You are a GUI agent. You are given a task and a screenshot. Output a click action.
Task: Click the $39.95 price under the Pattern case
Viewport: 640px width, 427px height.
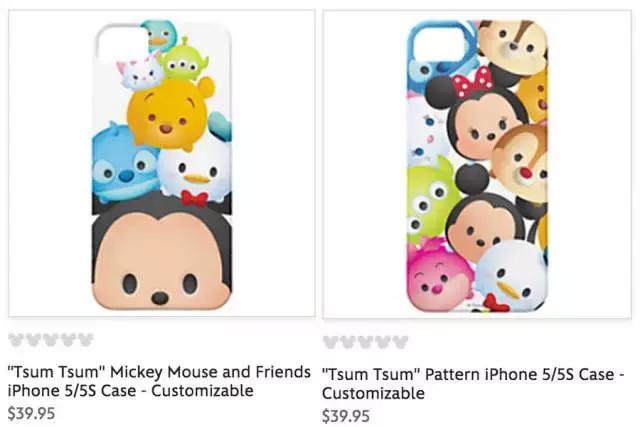[x=346, y=416]
